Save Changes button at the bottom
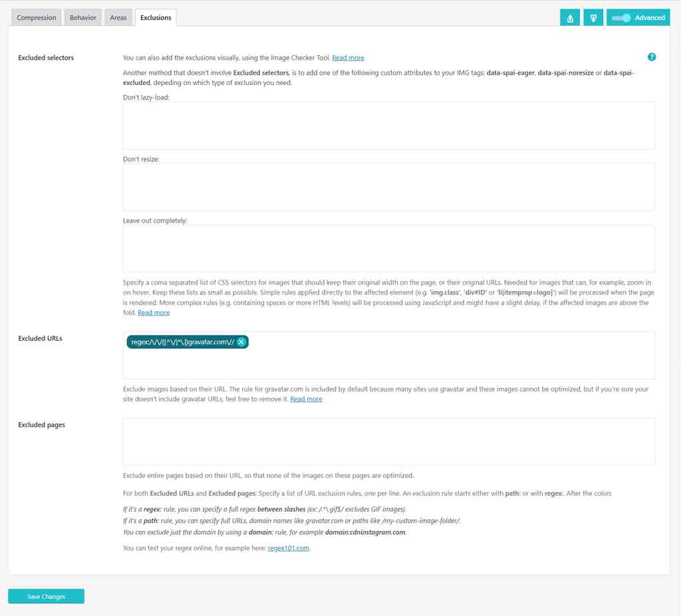681x616 pixels. pos(46,597)
